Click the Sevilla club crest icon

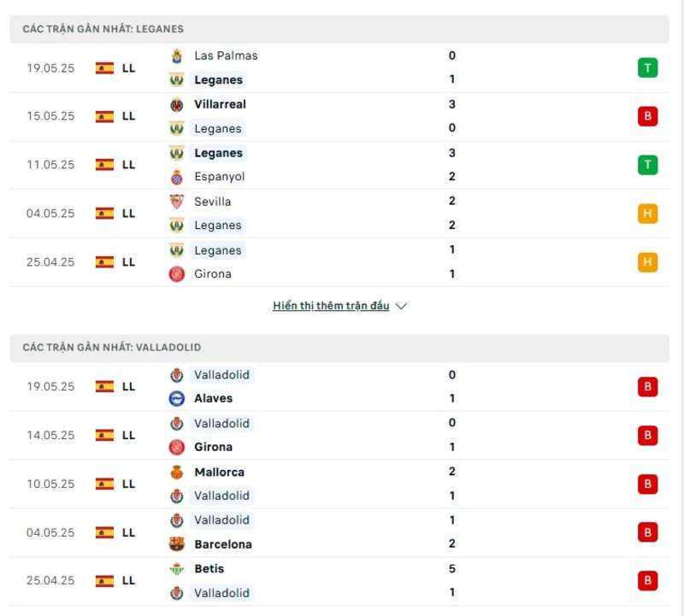(x=177, y=202)
